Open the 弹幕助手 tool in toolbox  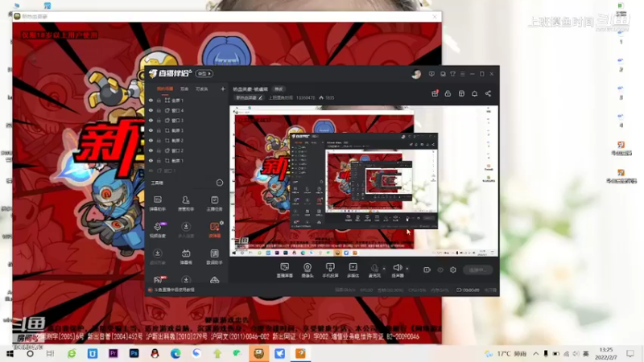(158, 203)
